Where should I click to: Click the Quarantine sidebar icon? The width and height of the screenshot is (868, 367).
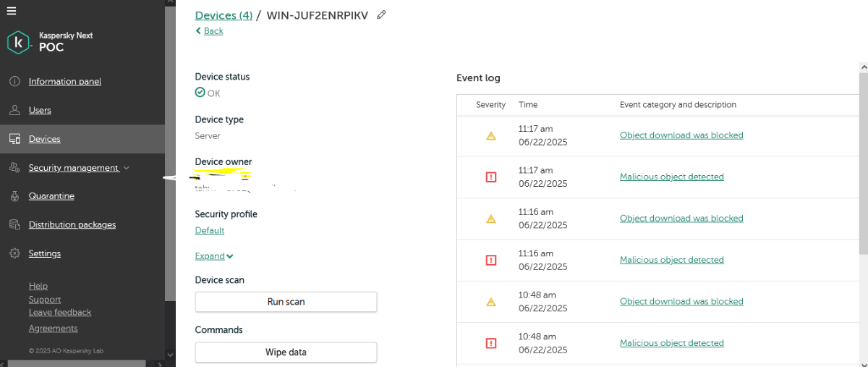[14, 196]
